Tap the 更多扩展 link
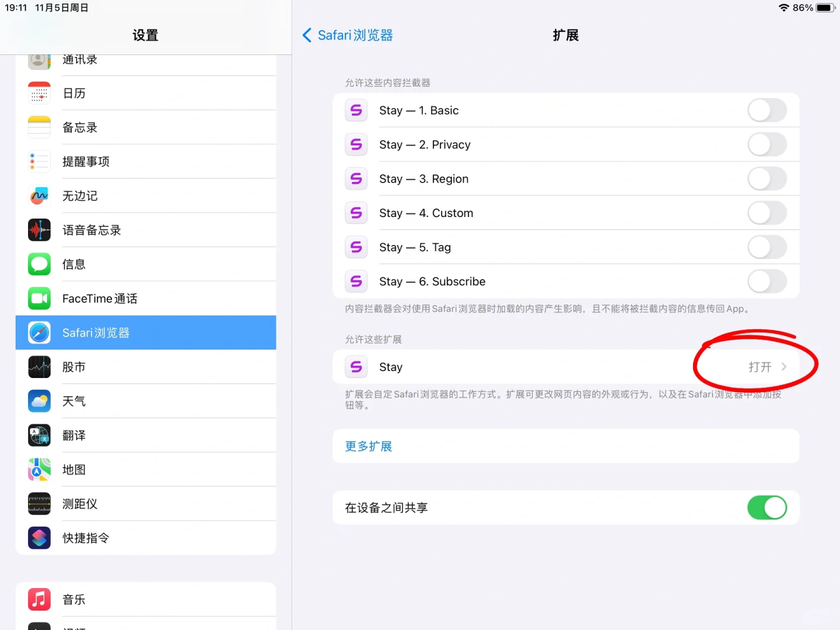This screenshot has width=840, height=630. [x=368, y=446]
